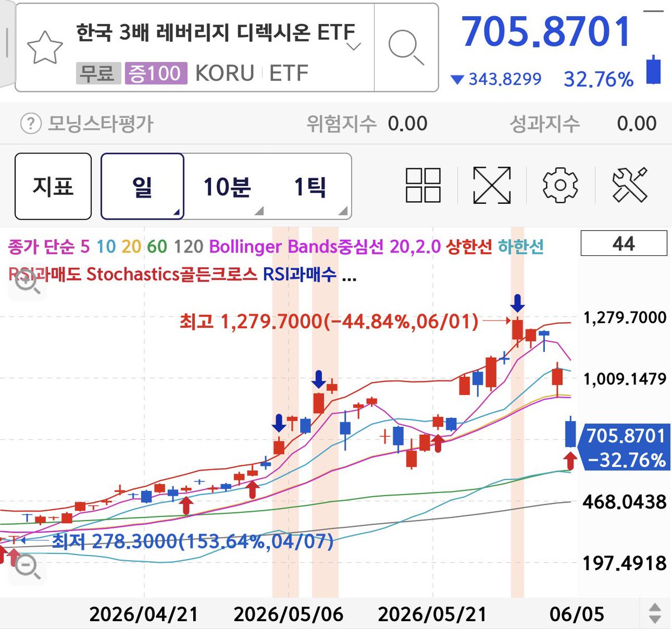Edit the candle count field showing 44
This screenshot has width=672, height=629.
[624, 244]
